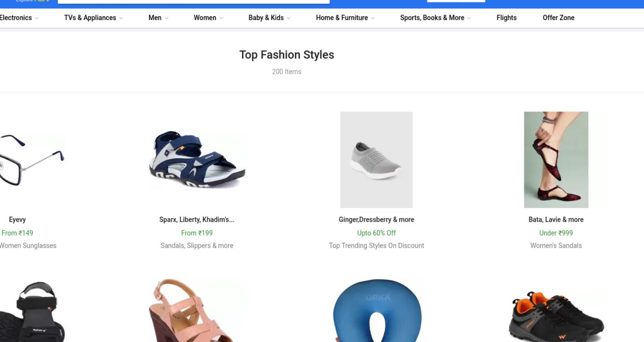Expand chevron next to Women
Image resolution: width=644 pixels, height=342 pixels.
click(221, 18)
